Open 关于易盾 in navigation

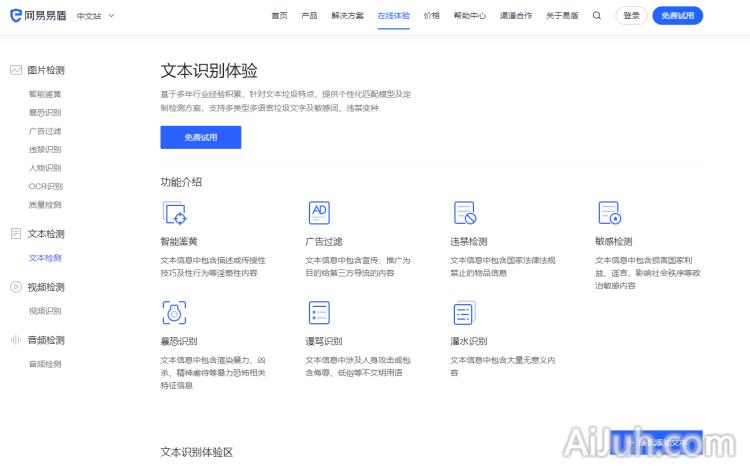[562, 16]
